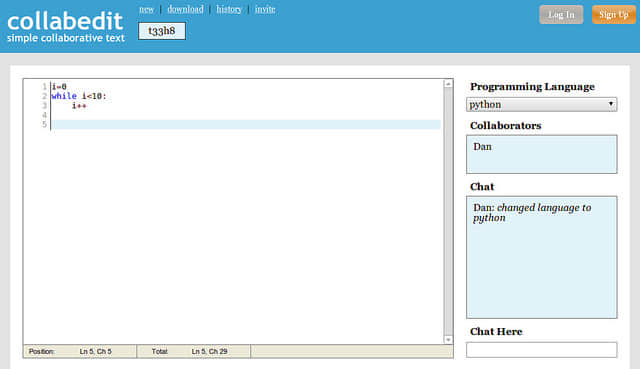Click the editor scrollbar down arrow
Screen dimensions: 640x369
[x=448, y=340]
